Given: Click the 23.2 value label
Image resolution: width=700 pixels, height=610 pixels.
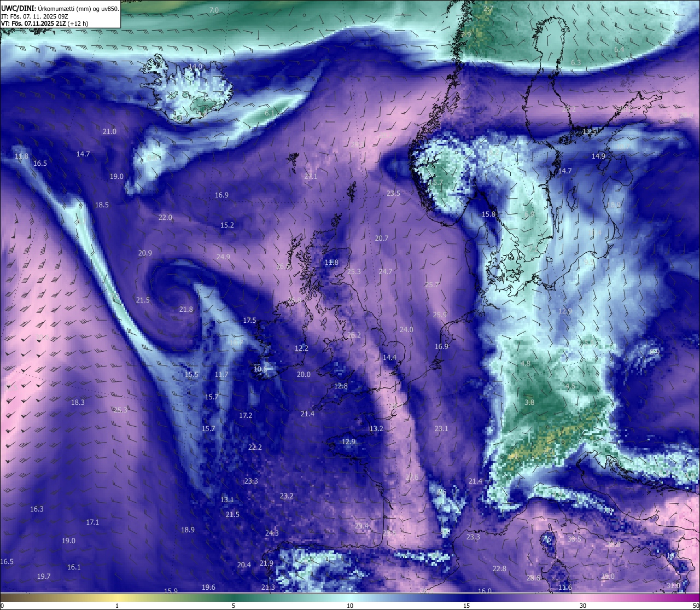Looking at the screenshot, I should click(287, 496).
